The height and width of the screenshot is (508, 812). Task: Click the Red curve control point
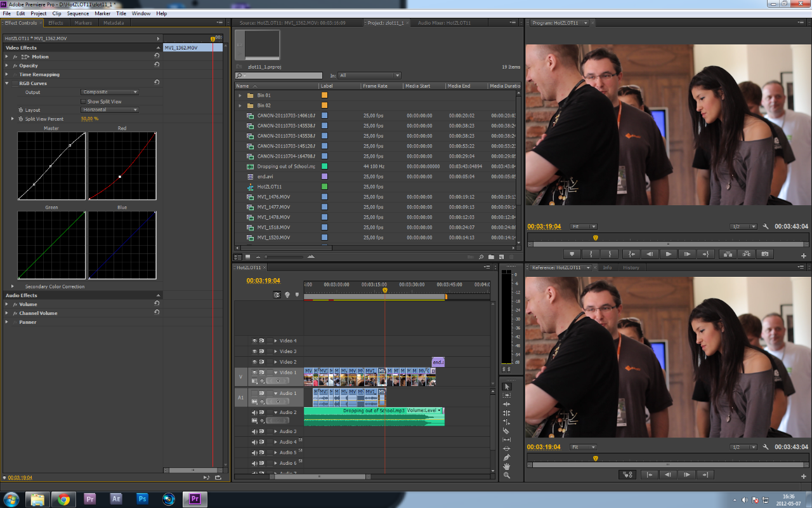pos(120,177)
